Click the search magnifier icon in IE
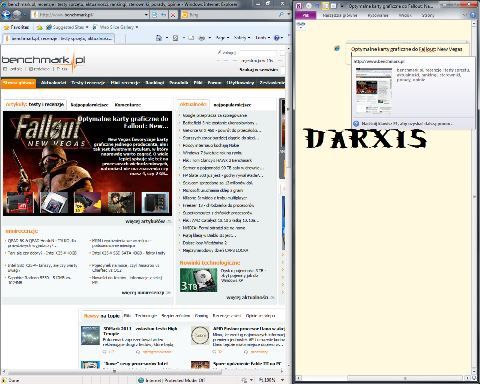480x384 pixels. pyautogui.click(x=281, y=15)
